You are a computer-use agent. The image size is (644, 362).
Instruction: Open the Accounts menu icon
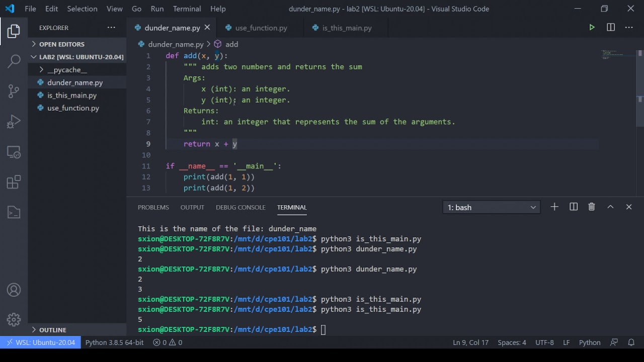coord(14,290)
